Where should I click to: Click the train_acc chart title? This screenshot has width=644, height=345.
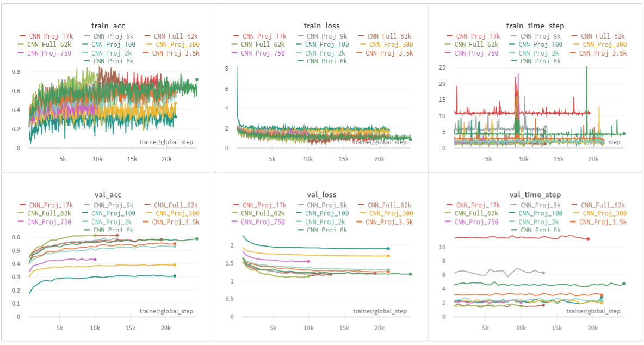[x=108, y=26]
